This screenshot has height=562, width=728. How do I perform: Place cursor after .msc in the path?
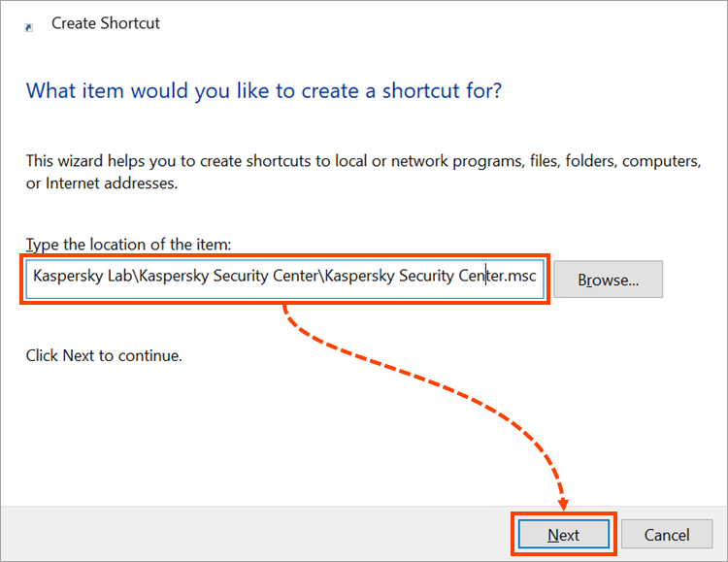point(537,277)
